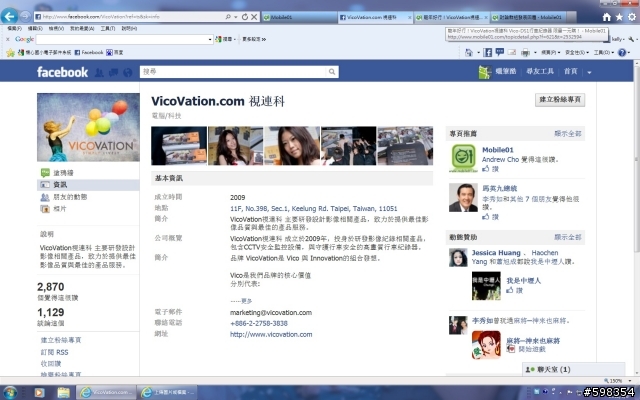Image resolution: width=640 pixels, height=400 pixels.
Task: Click the Facebook share icon in command bar
Action: click(487, 52)
